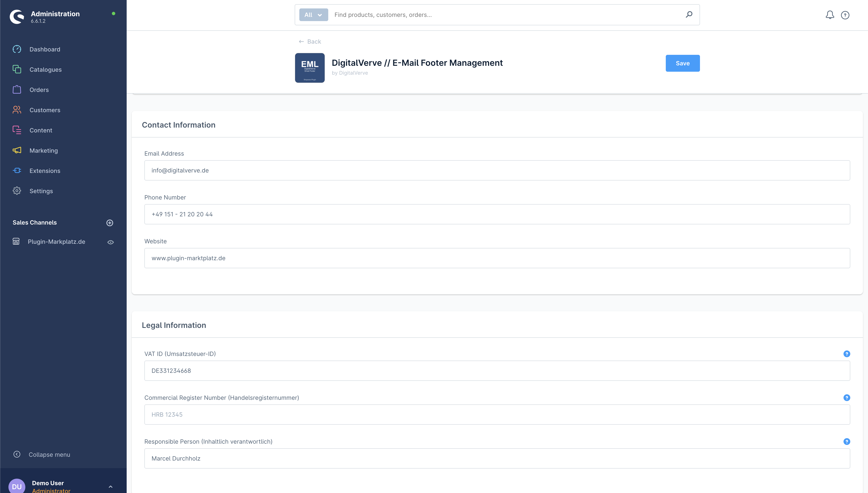Click the search magnifier icon
Image resolution: width=868 pixels, height=493 pixels.
[x=689, y=15]
